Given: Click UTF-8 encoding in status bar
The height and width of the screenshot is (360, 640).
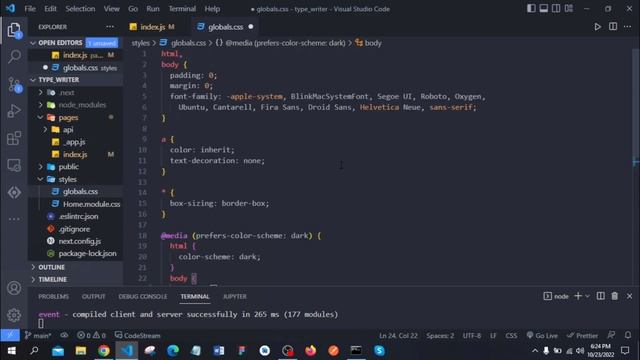Looking at the screenshot, I should click(472, 336).
